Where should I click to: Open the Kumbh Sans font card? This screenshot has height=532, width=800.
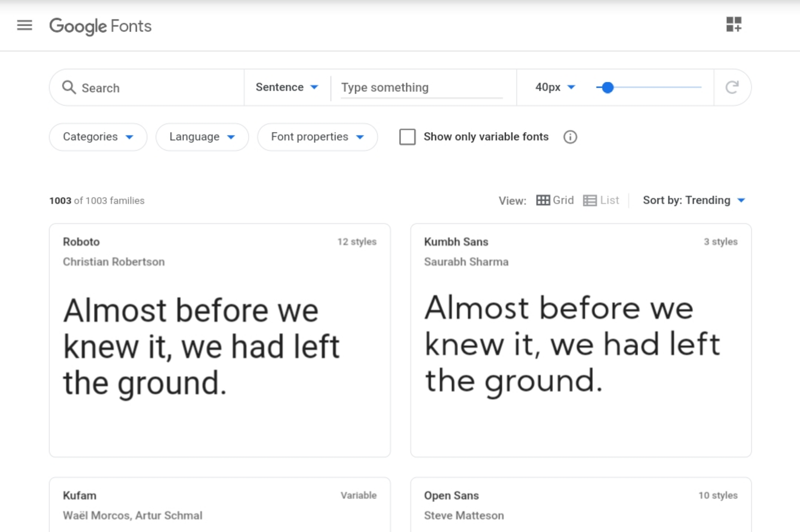click(581, 340)
